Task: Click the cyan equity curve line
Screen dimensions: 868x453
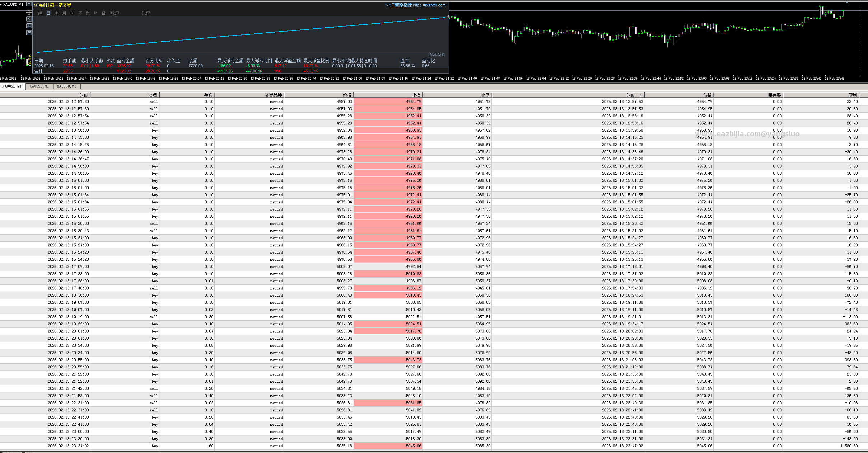Action: point(241,35)
